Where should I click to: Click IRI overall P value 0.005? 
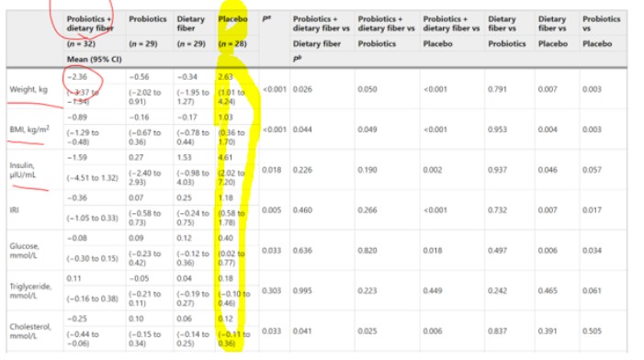click(x=272, y=209)
